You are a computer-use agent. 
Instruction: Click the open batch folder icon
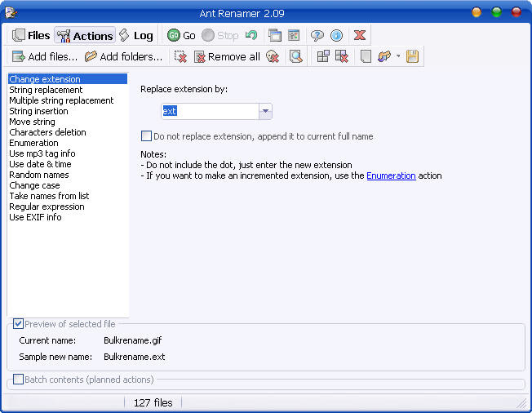[384, 56]
